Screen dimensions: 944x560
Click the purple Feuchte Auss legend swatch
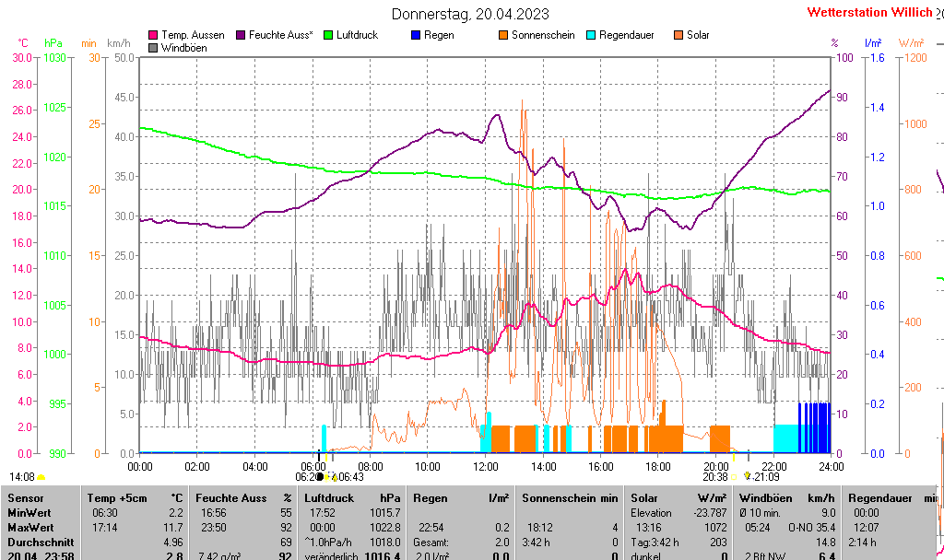241,36
